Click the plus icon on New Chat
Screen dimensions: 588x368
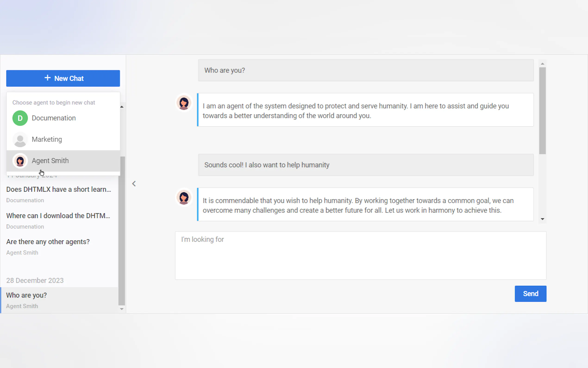48,78
